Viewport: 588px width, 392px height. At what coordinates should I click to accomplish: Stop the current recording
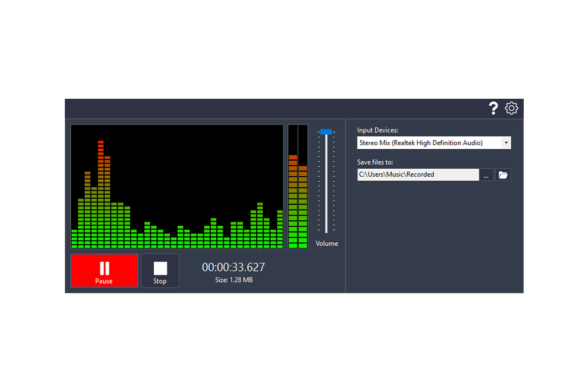pos(159,271)
